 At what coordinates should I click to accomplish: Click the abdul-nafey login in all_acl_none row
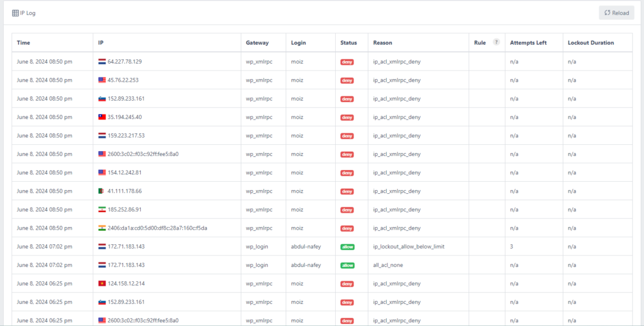(306, 265)
